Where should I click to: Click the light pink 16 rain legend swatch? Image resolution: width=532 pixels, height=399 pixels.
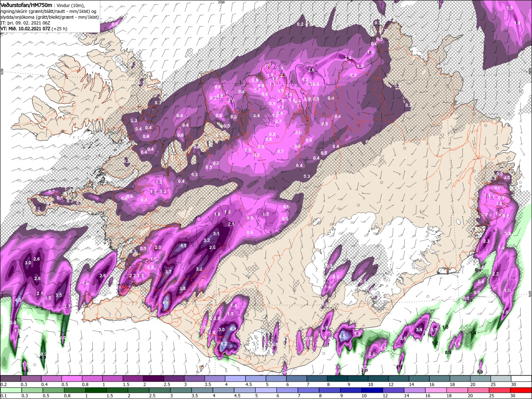click(436, 390)
